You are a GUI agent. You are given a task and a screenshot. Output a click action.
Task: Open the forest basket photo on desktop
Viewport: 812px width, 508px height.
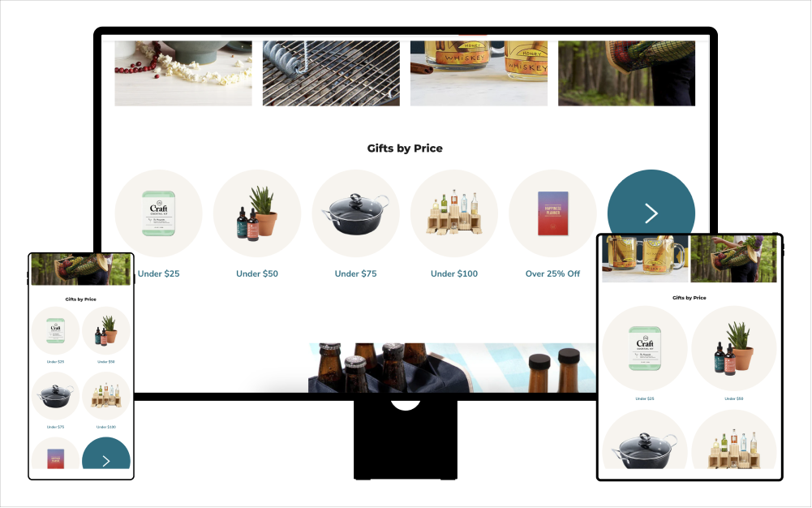coord(626,74)
